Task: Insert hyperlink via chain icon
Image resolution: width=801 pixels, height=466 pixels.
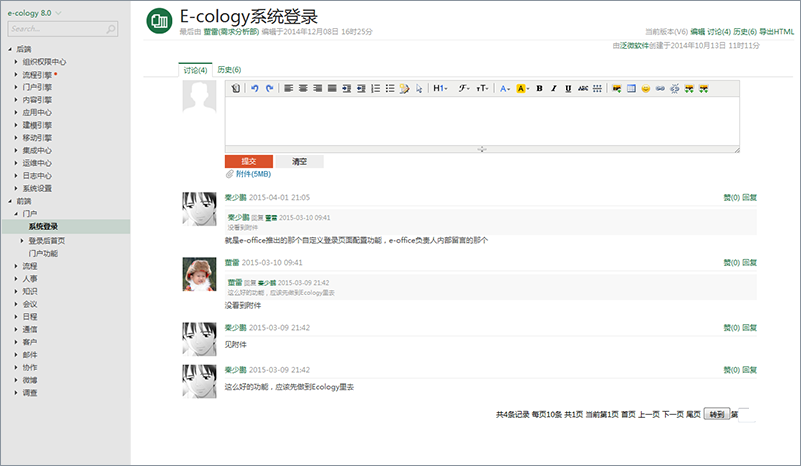Action: click(660, 88)
